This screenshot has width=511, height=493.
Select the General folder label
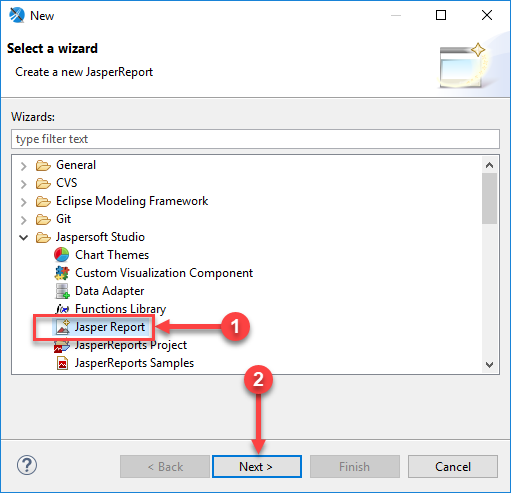pos(76,165)
